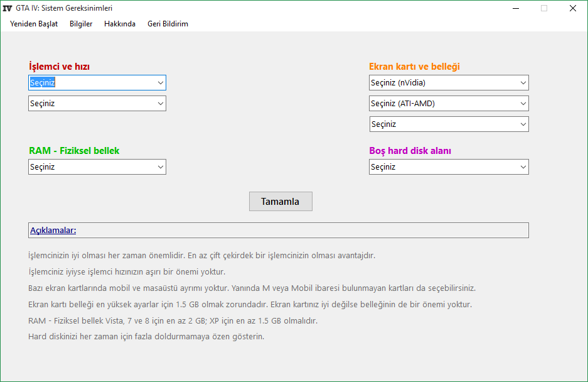Click the İşlemci ve hızı heading
588x382 pixels.
pyautogui.click(x=59, y=67)
